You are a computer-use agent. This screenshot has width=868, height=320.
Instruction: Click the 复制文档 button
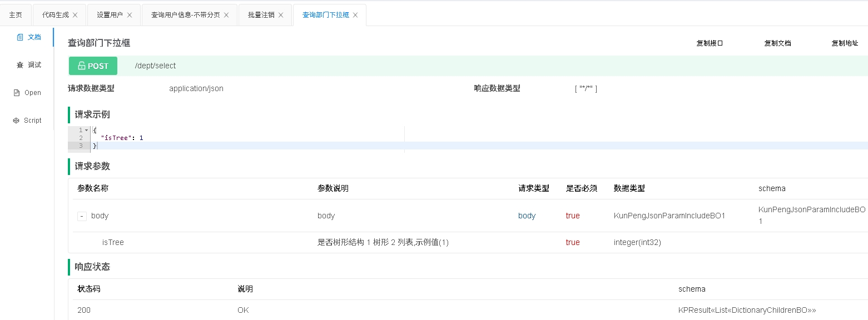pos(777,43)
